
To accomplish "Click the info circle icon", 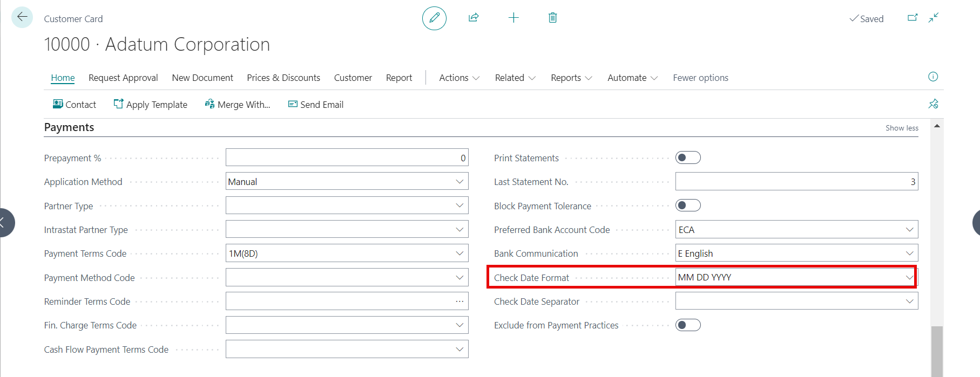I will (x=933, y=77).
